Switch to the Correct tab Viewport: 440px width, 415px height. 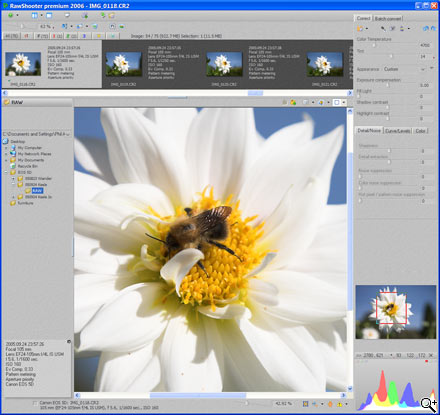coord(363,18)
